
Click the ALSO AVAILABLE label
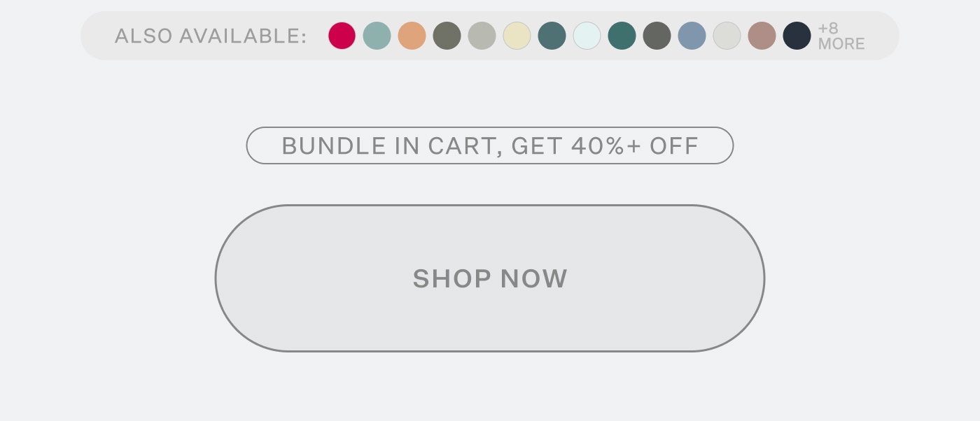click(211, 36)
